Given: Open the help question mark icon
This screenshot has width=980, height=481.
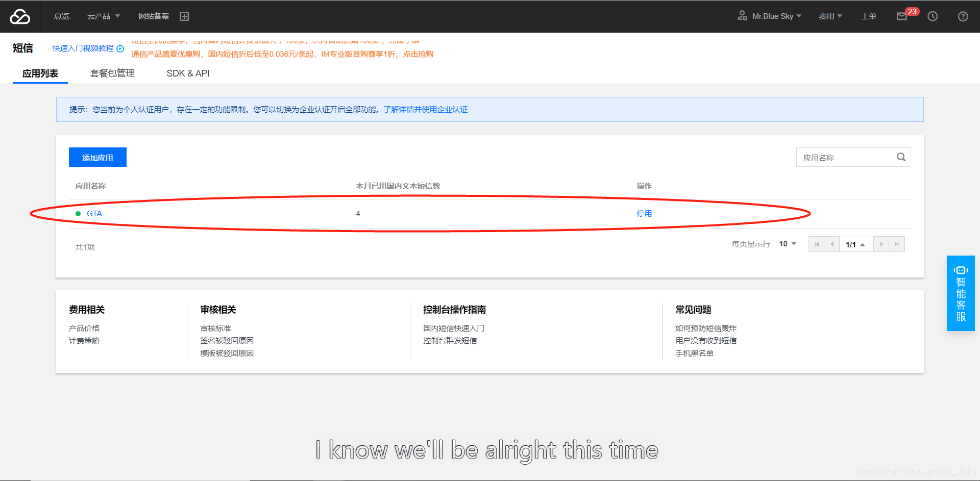Looking at the screenshot, I should [x=963, y=16].
